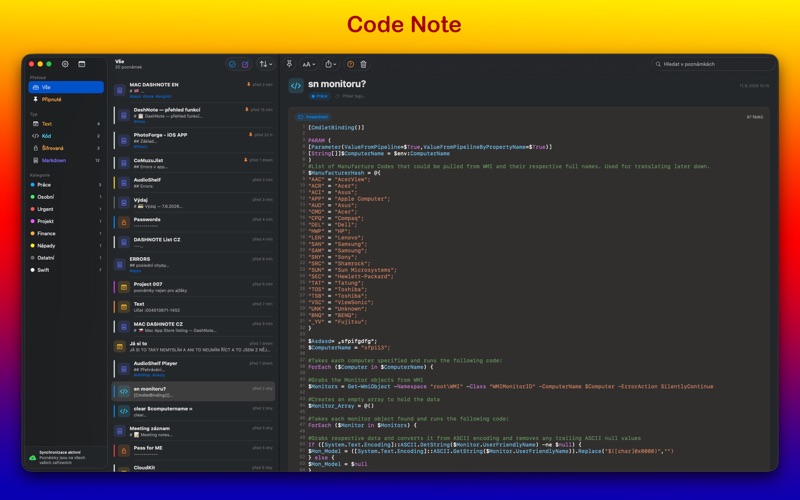Click the '[CmdletBinding()]' line in code editor
The image size is (800, 500).
[x=336, y=128]
